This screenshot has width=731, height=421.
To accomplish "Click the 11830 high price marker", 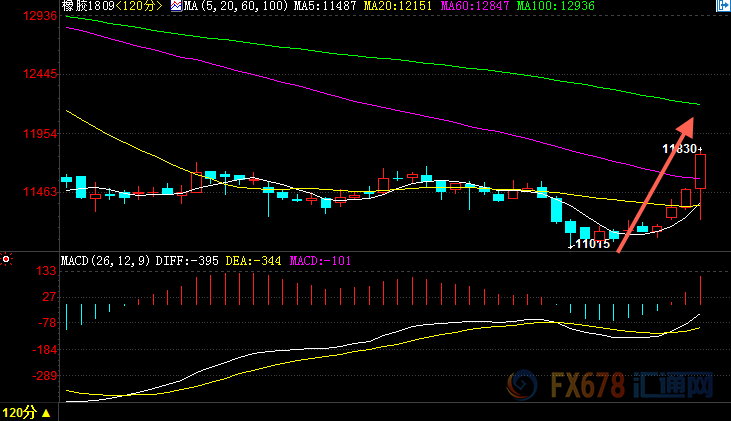I will tap(682, 149).
